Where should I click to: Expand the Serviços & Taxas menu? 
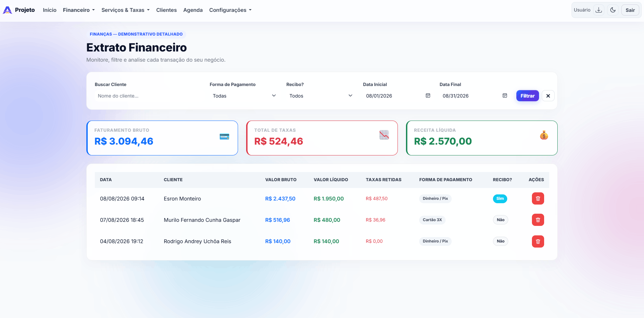(126, 10)
